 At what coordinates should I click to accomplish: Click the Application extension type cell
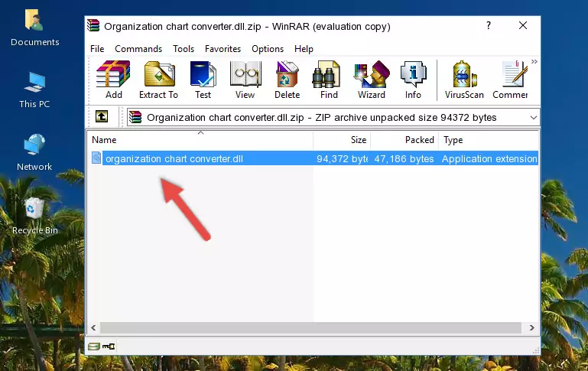click(489, 158)
